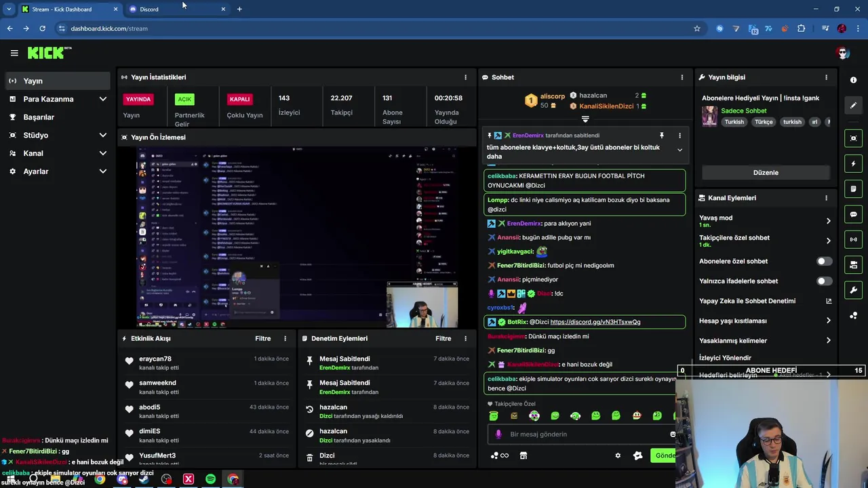The height and width of the screenshot is (488, 868).
Task: Click the Kick logo
Action: (49, 53)
